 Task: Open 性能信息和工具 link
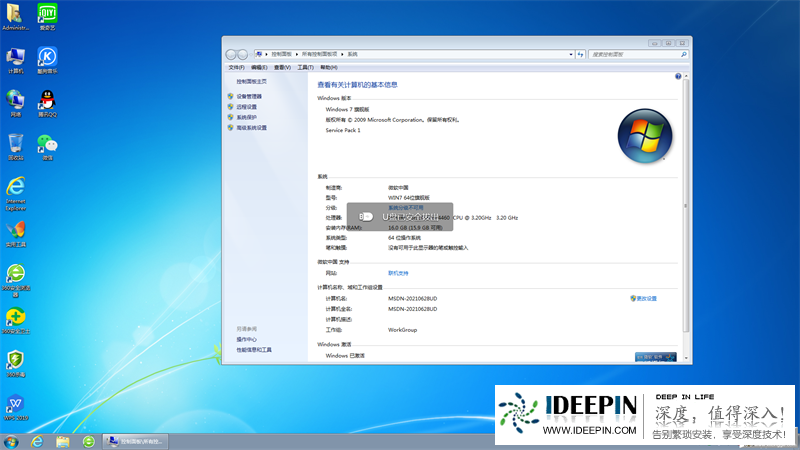click(x=254, y=350)
